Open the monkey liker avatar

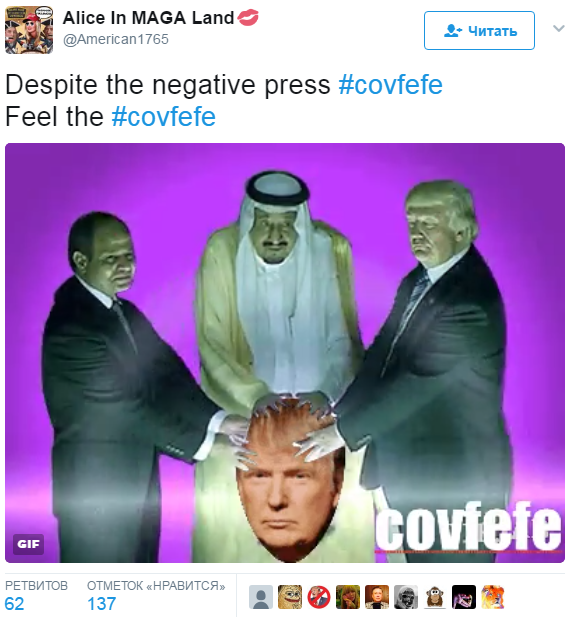pos(435,597)
